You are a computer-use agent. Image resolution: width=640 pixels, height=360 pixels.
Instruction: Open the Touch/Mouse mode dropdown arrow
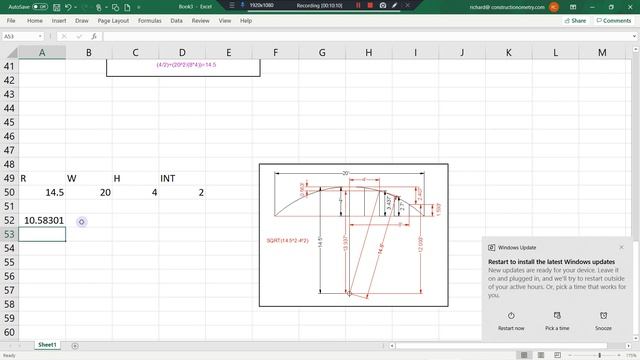tap(106, 7)
